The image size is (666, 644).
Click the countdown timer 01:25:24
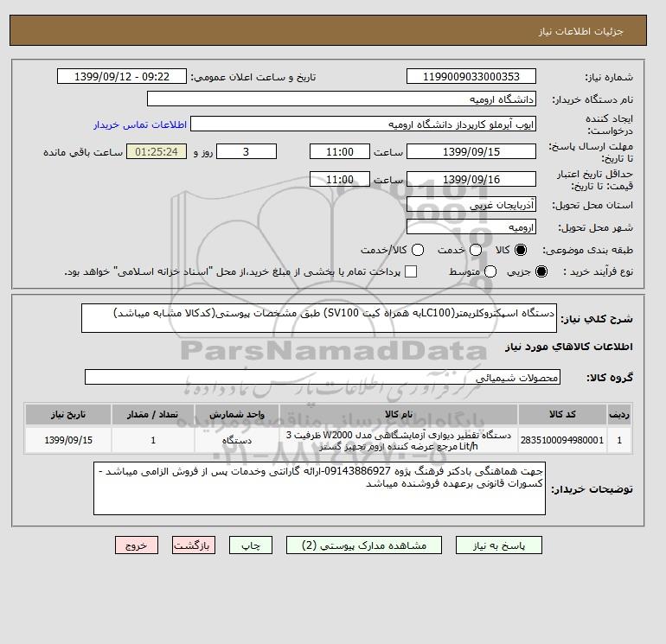coord(157,151)
